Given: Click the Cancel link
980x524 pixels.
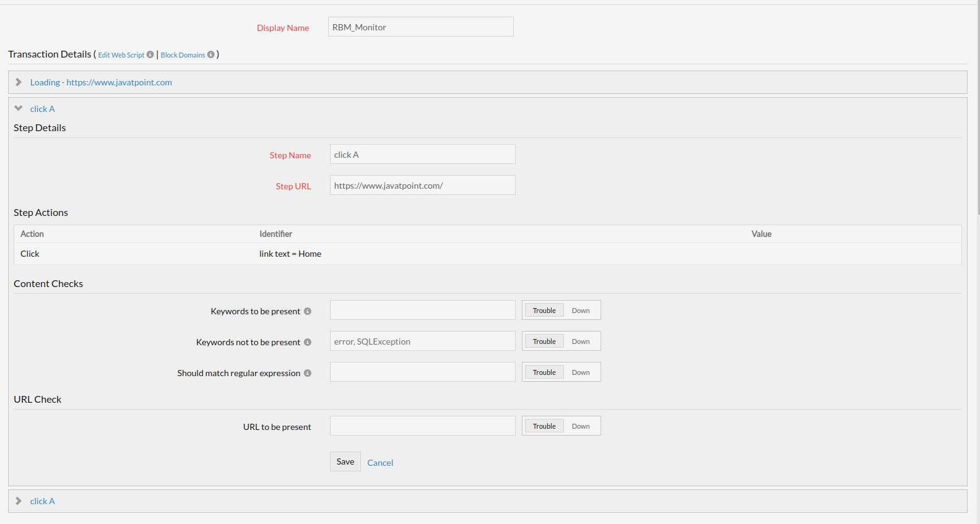Looking at the screenshot, I should click(380, 463).
